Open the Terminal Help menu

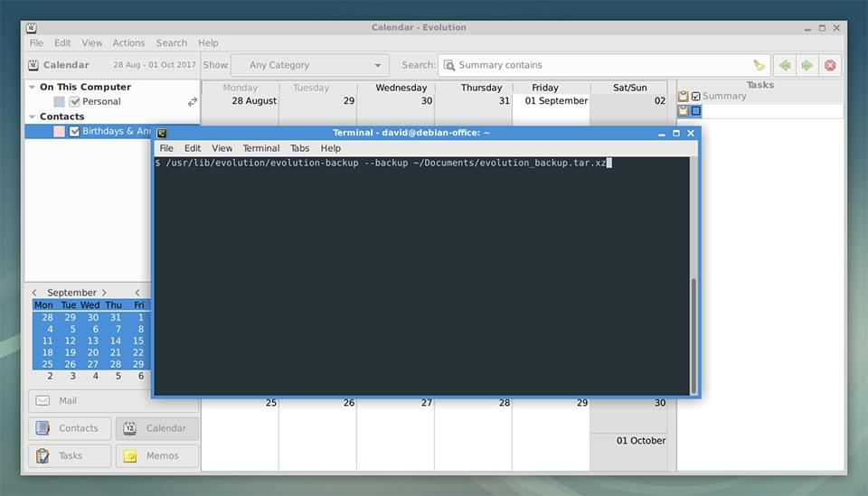pyautogui.click(x=331, y=148)
